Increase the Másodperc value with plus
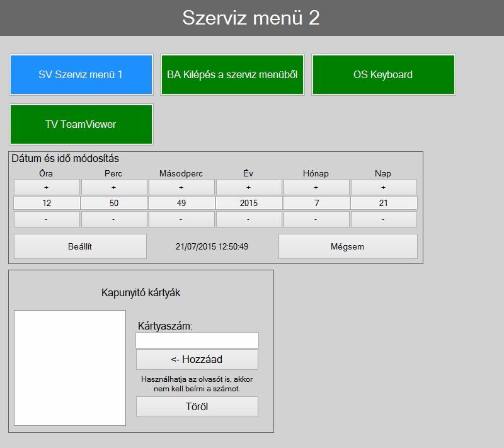Image resolution: width=504 pixels, height=448 pixels. point(181,187)
